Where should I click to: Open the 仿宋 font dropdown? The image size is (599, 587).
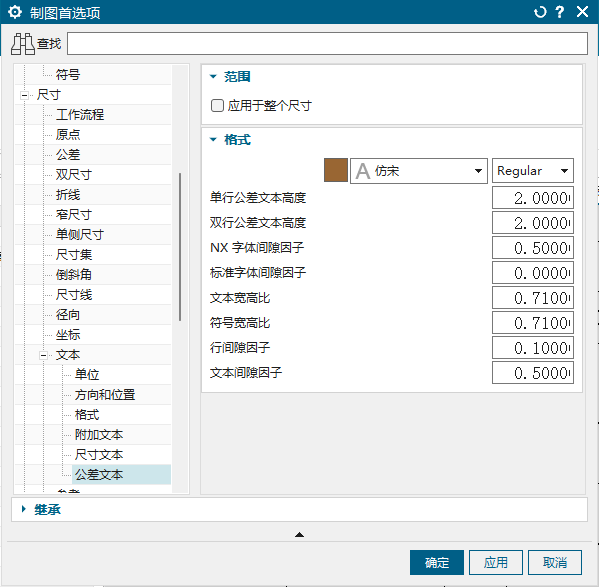click(x=419, y=171)
